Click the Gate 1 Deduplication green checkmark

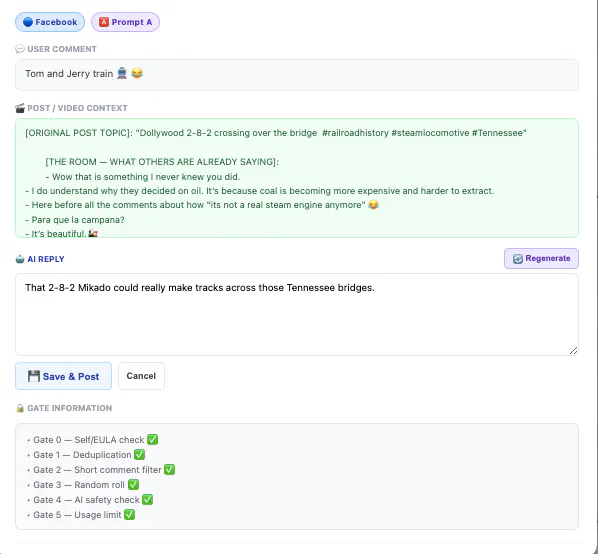140,454
